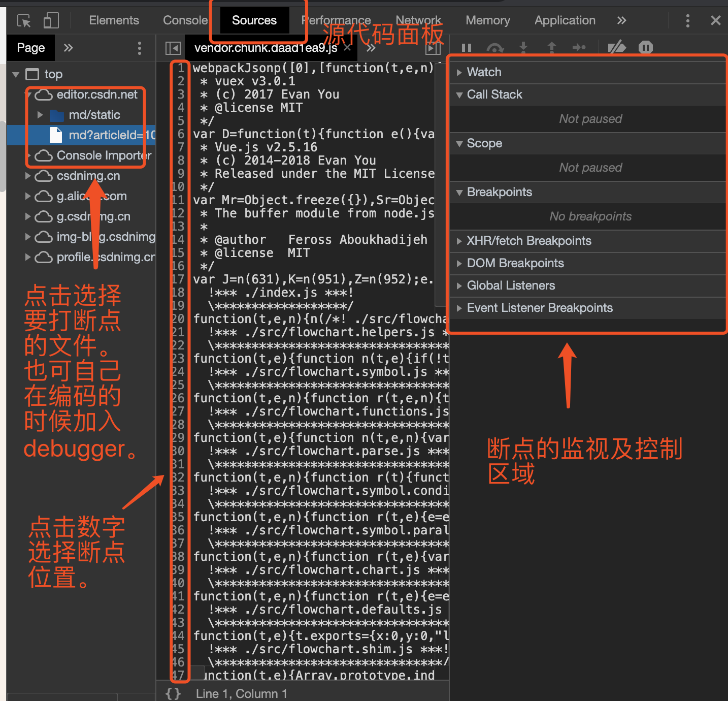728x701 pixels.
Task: Click Step over next function call
Action: [495, 48]
